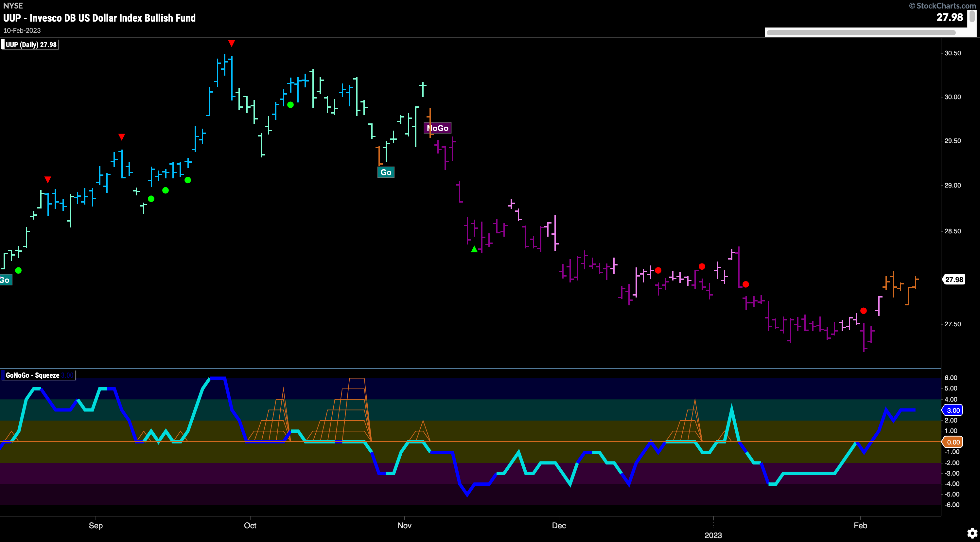Screen dimensions: 980x542
Task: Click the Go label at the chart's left edge
Action: (6, 280)
